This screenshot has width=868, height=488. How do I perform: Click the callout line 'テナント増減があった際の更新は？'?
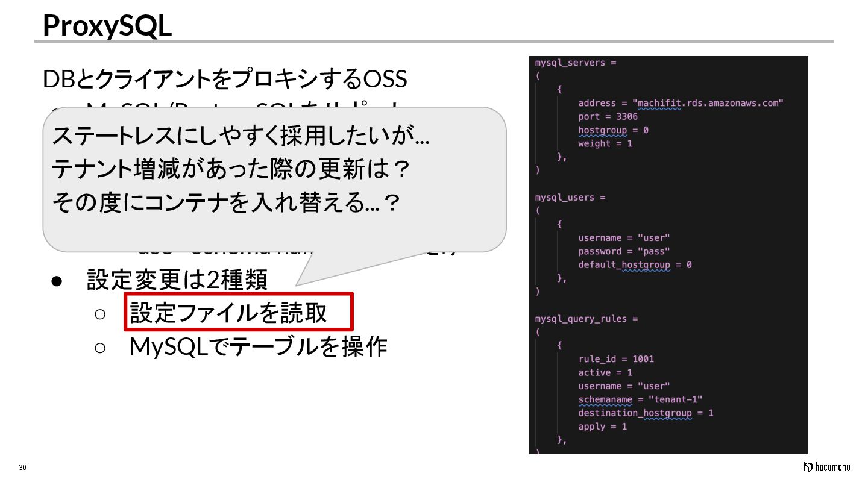pos(231,170)
